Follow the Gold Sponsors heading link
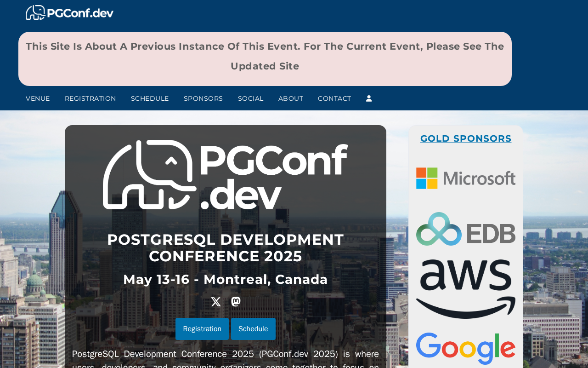This screenshot has height=368, width=588. pyautogui.click(x=466, y=138)
